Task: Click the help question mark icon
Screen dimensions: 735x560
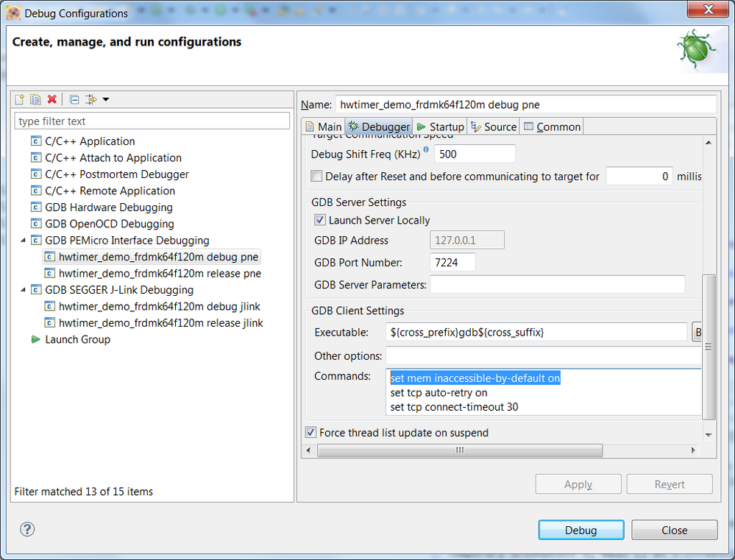Action: click(x=27, y=529)
